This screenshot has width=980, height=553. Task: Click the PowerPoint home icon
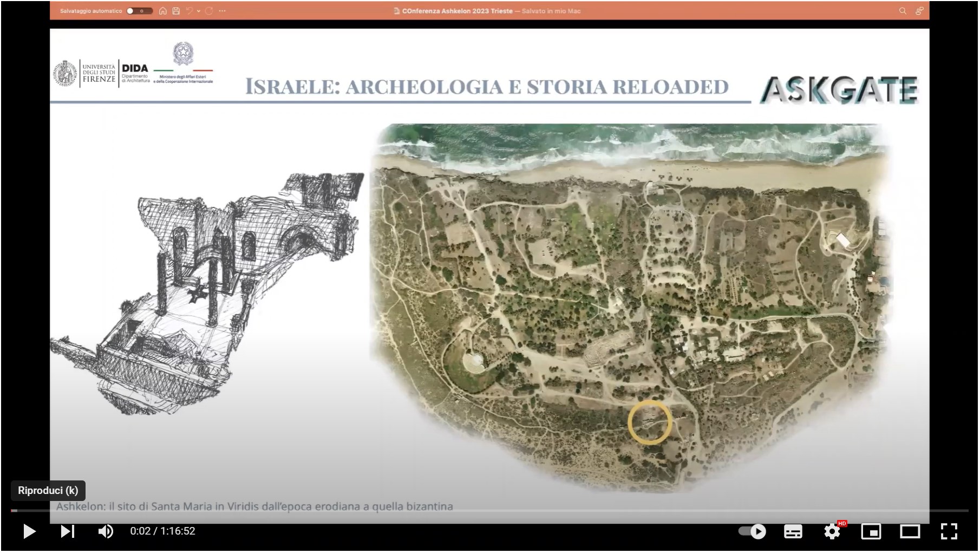pyautogui.click(x=162, y=11)
